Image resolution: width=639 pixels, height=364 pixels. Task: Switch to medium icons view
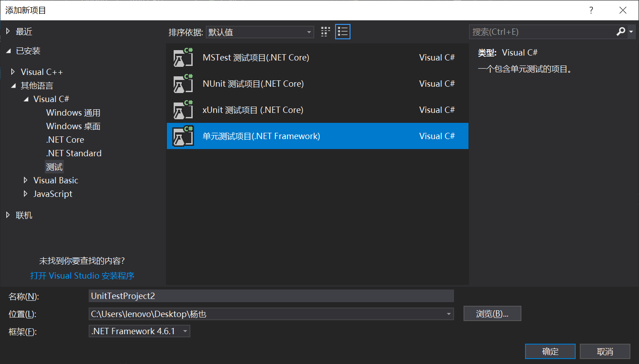click(x=326, y=32)
